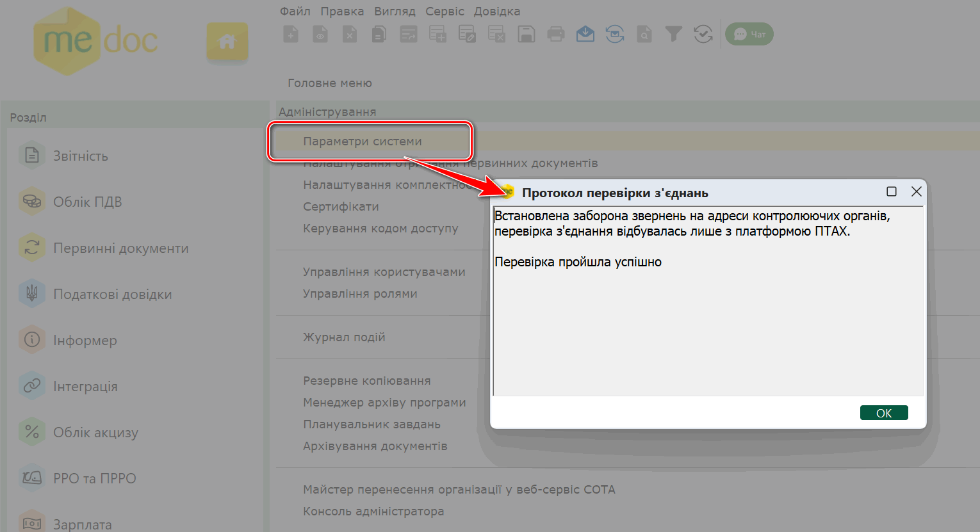Click the delete table row icon
Image resolution: width=980 pixels, height=532 pixels.
point(497,34)
